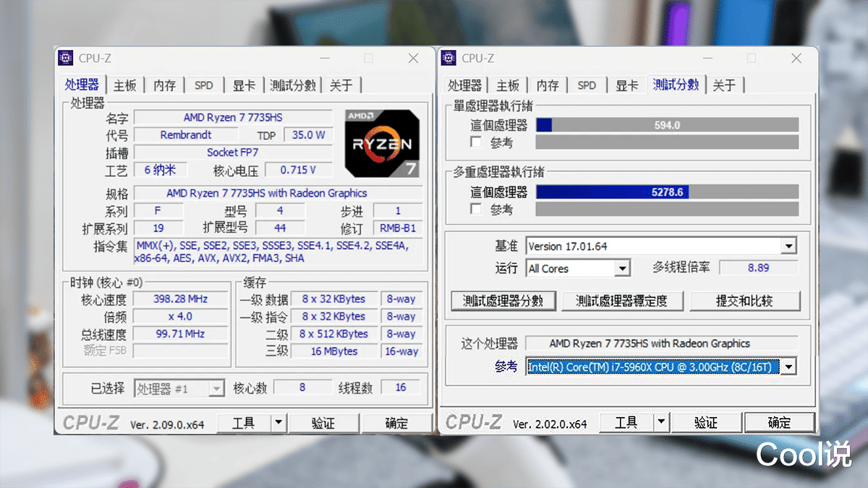
Task: Click the CPU-Z icon in left window title bar
Action: 66,58
